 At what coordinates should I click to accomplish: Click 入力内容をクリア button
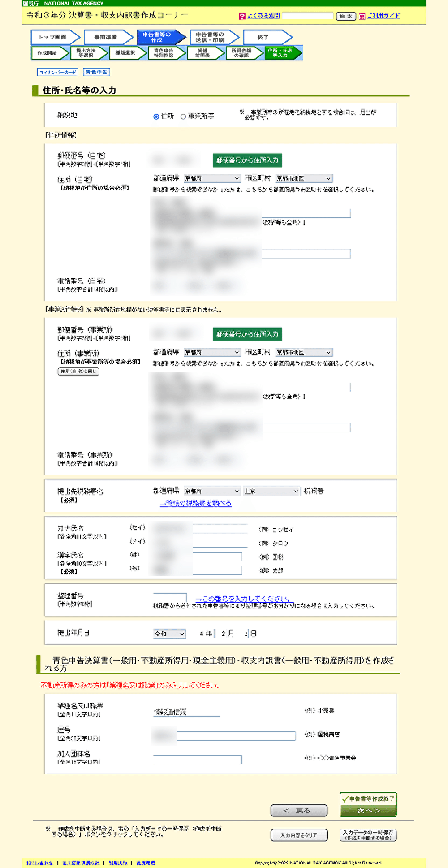click(x=299, y=835)
